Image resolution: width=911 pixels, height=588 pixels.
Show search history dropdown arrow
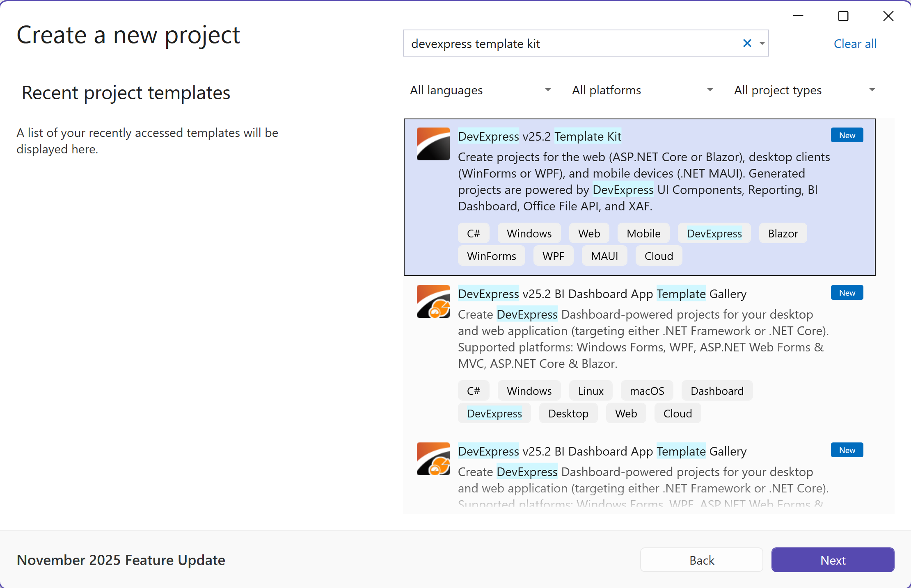(762, 43)
